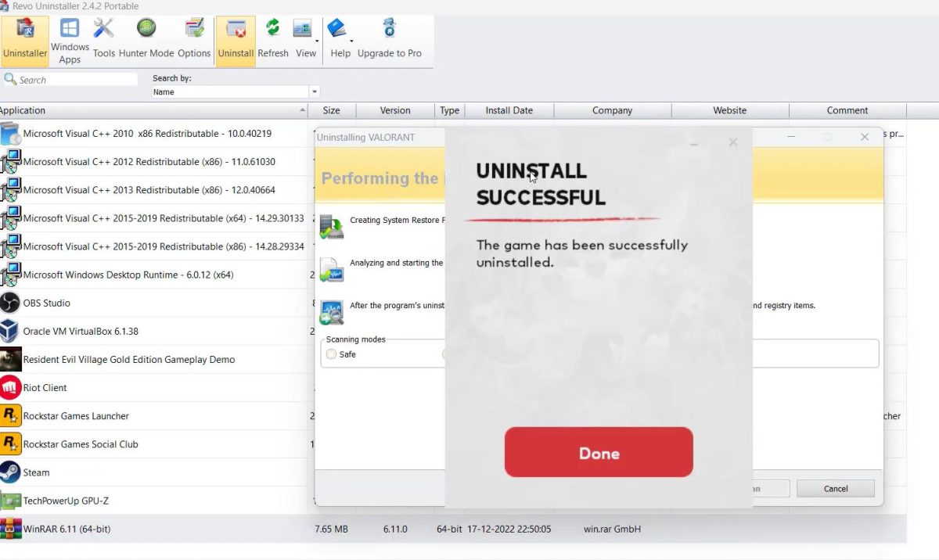This screenshot has width=939, height=560.
Task: Select the Riot Client application row
Action: pos(45,388)
